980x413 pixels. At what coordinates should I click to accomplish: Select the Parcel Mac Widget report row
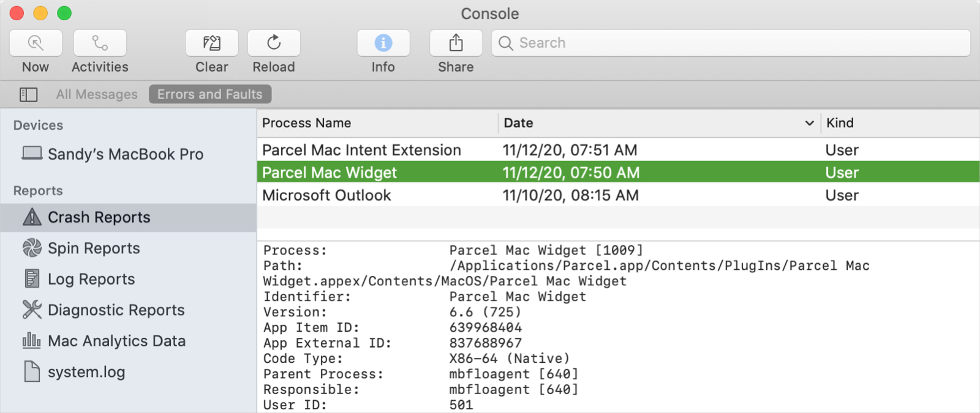click(x=619, y=173)
